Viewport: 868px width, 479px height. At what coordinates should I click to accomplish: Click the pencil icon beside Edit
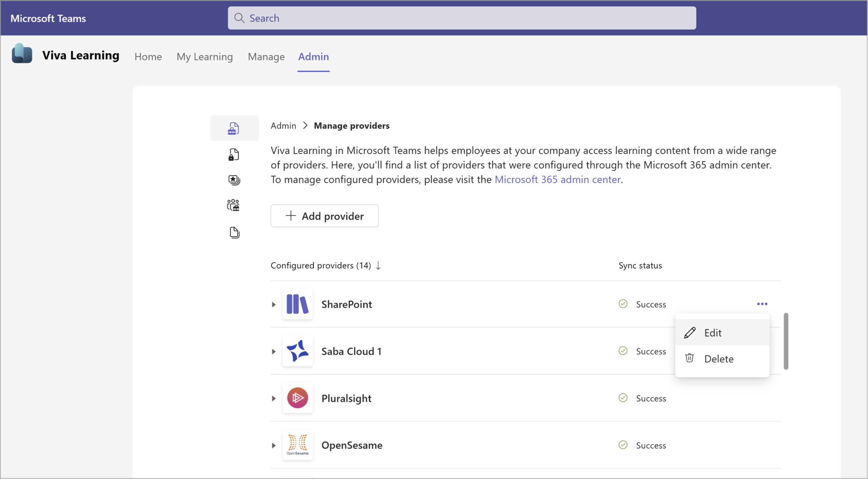[690, 333]
